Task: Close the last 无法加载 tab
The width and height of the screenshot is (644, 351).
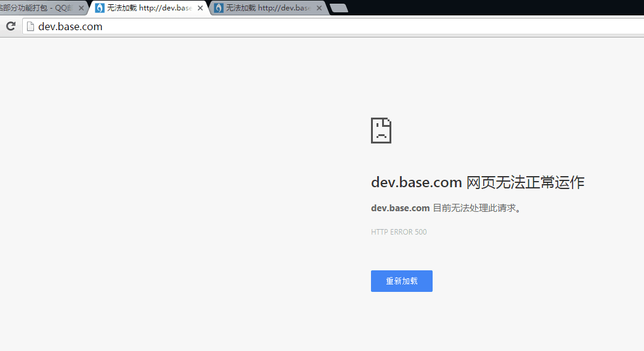Action: coord(319,8)
